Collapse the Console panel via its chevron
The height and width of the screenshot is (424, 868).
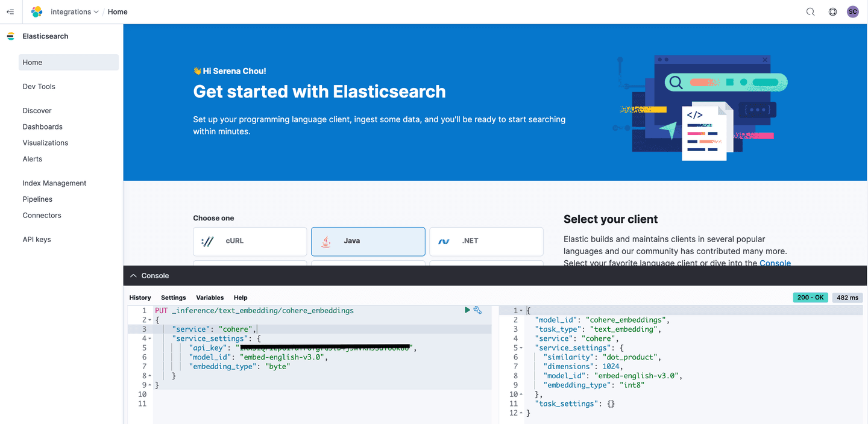133,275
